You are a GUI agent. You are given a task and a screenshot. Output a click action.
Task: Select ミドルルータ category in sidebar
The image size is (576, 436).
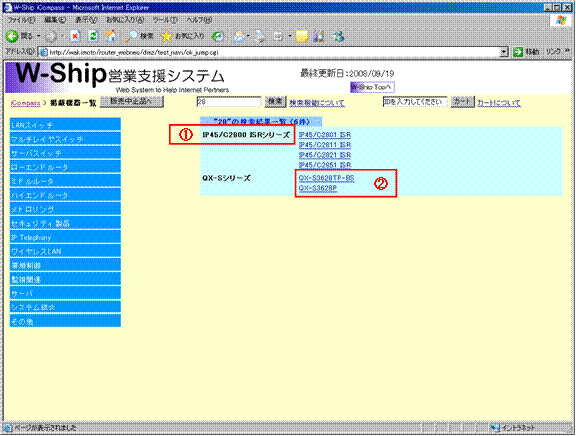click(65, 181)
